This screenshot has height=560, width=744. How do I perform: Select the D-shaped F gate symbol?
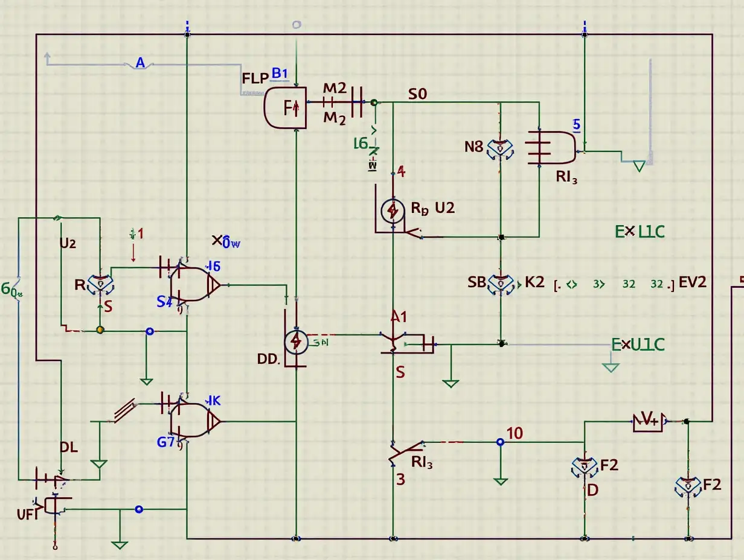coord(286,108)
